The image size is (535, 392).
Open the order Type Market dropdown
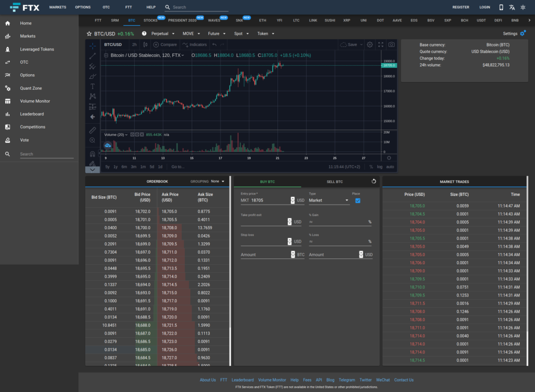pos(329,200)
